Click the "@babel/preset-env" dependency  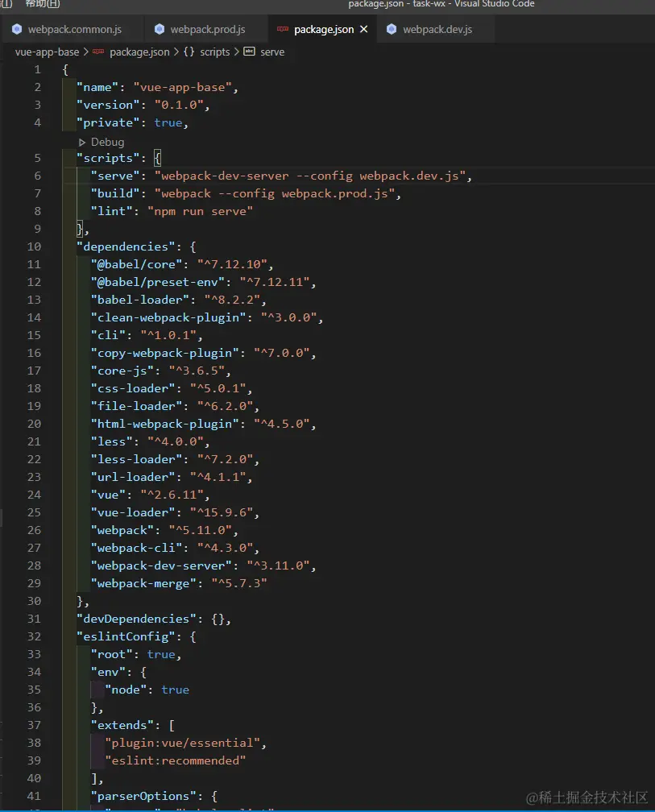pyautogui.click(x=157, y=282)
